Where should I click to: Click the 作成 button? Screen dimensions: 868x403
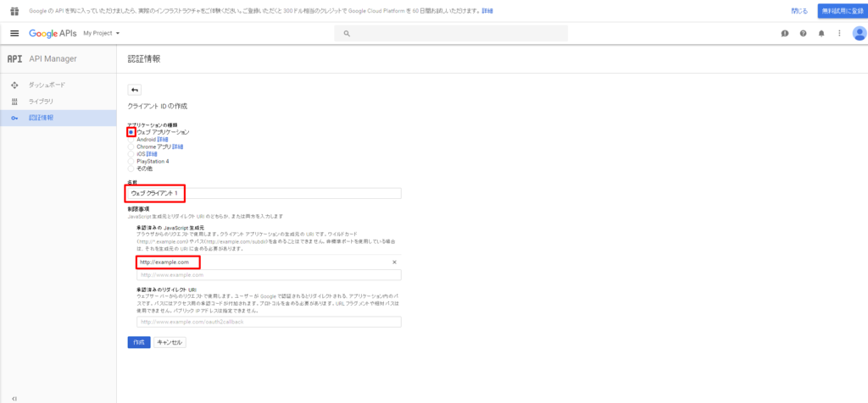pyautogui.click(x=139, y=342)
